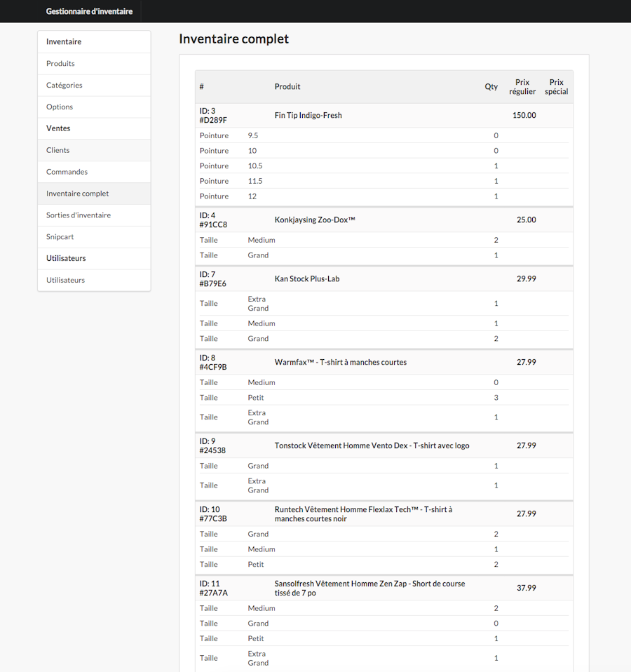Click the 37.99 price value
Image resolution: width=631 pixels, height=672 pixels.
click(x=527, y=588)
